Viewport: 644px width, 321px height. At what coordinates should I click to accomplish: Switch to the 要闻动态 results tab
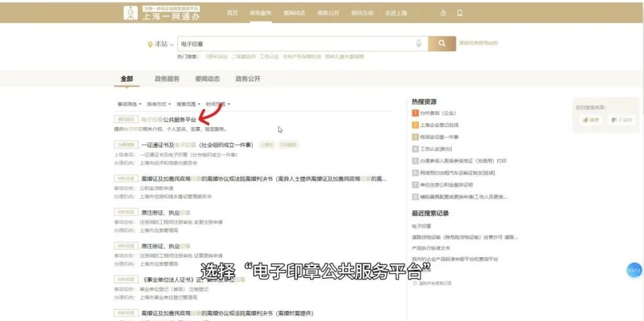[208, 79]
